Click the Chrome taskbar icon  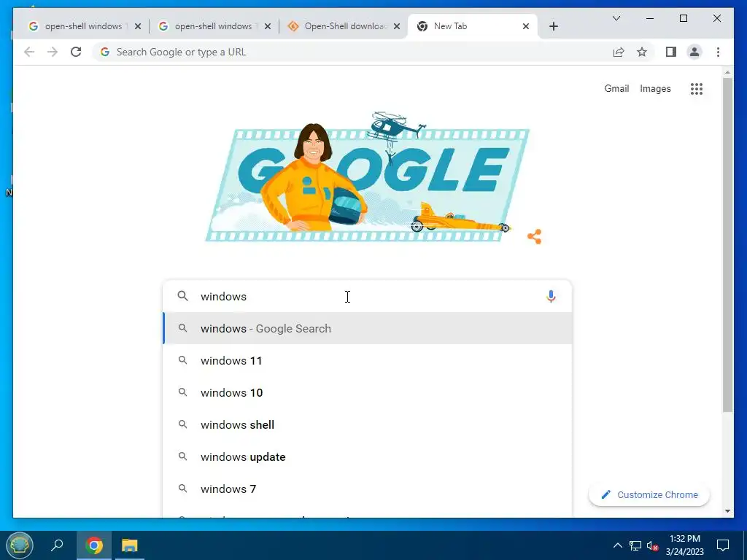[x=94, y=545]
